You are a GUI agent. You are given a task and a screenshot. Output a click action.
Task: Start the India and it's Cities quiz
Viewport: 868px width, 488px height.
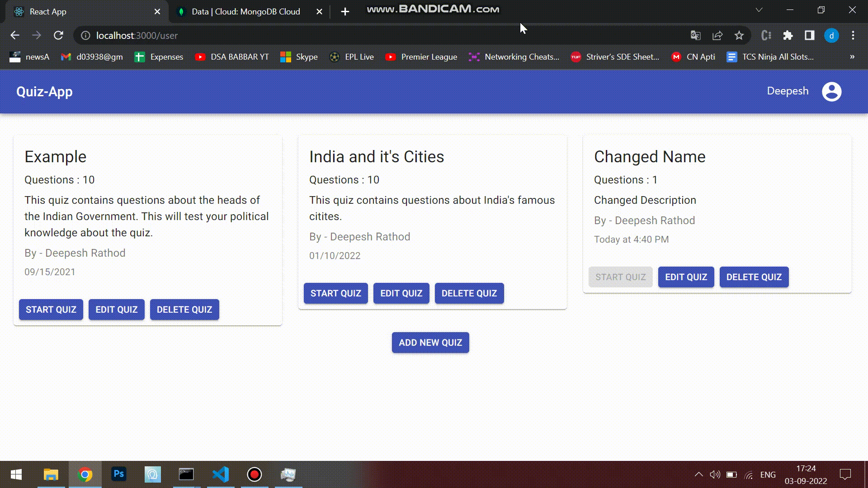pos(335,293)
